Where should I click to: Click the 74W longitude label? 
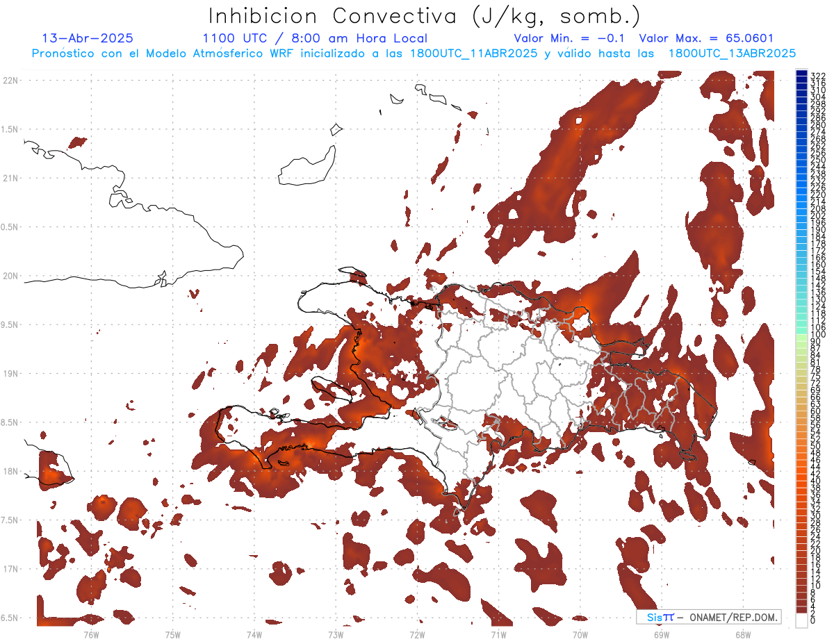254,634
